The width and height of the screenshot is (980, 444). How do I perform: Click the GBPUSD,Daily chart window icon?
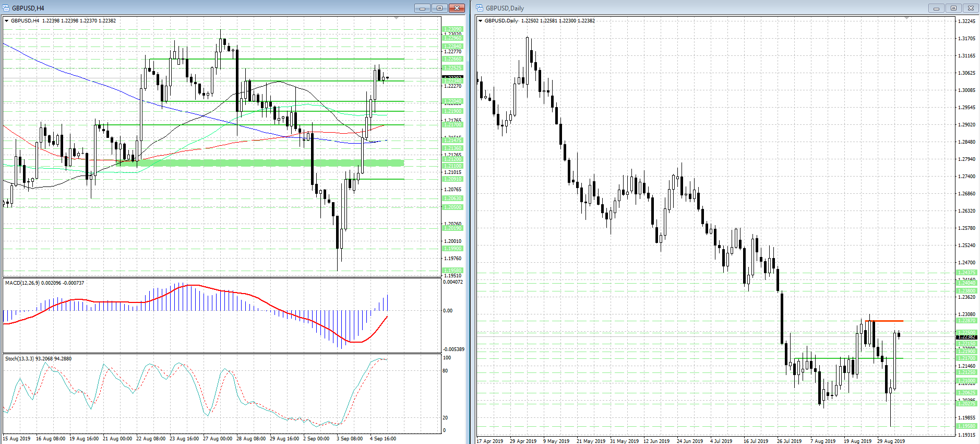click(480, 8)
